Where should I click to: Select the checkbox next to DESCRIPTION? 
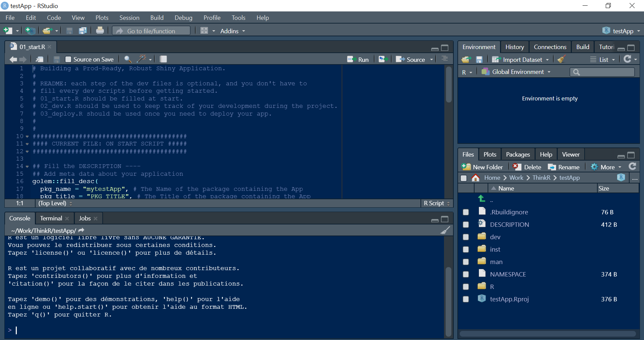pyautogui.click(x=465, y=225)
